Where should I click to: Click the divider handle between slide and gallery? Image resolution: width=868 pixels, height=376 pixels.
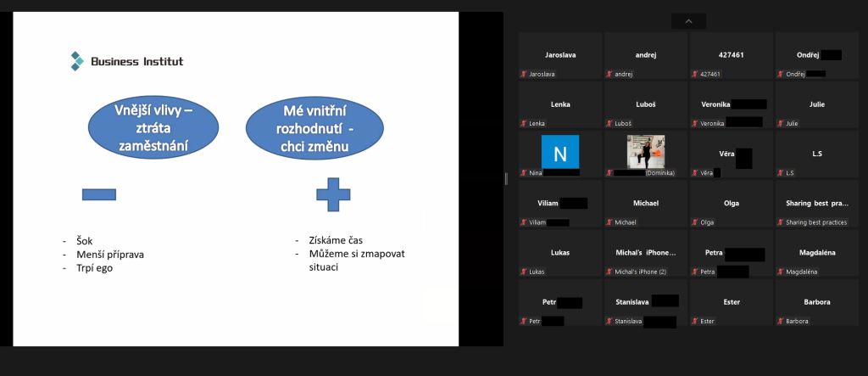507,178
